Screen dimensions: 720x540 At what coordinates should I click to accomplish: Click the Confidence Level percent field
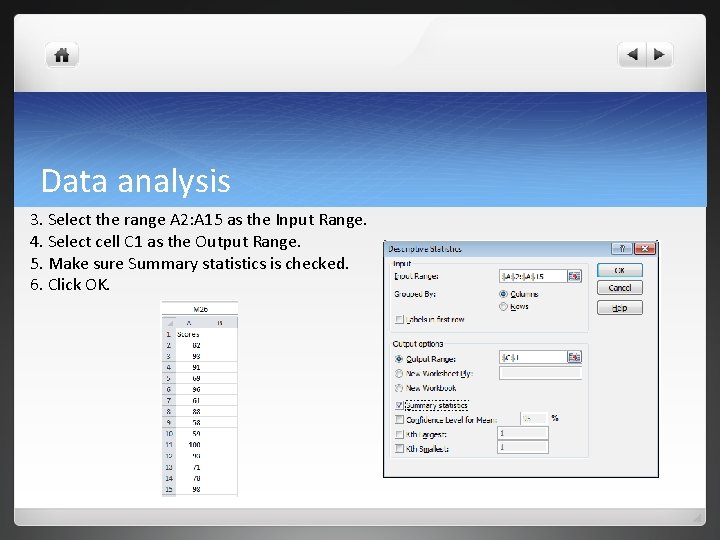pyautogui.click(x=534, y=418)
